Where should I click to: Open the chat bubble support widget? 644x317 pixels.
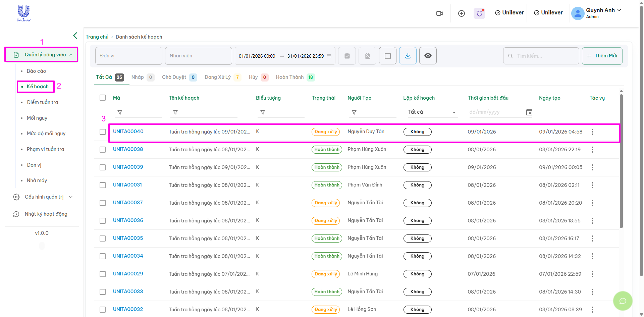point(623,301)
